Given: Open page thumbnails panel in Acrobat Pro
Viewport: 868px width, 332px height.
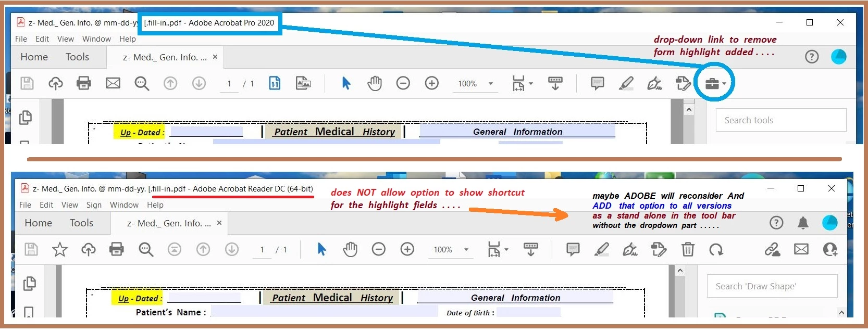Looking at the screenshot, I should (x=25, y=118).
